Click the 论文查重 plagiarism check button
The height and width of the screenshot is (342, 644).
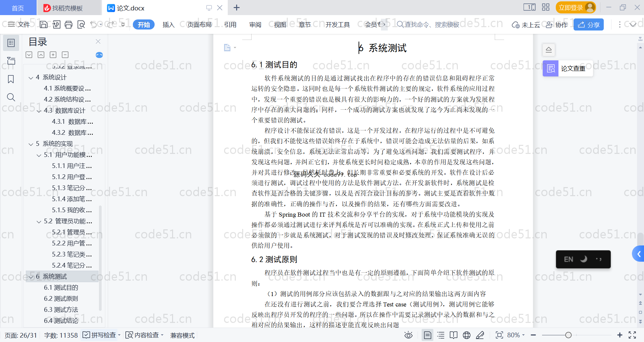568,68
